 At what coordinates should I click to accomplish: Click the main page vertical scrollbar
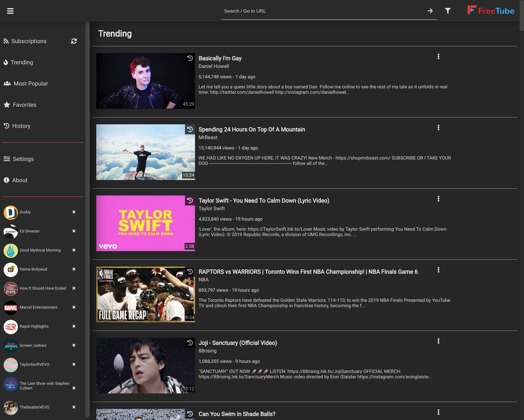[x=522, y=16]
